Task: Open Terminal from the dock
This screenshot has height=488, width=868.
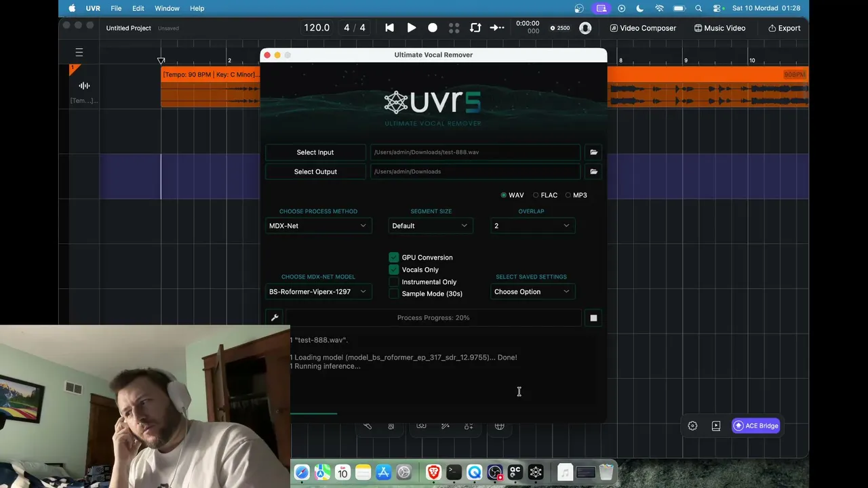Action: (x=454, y=472)
